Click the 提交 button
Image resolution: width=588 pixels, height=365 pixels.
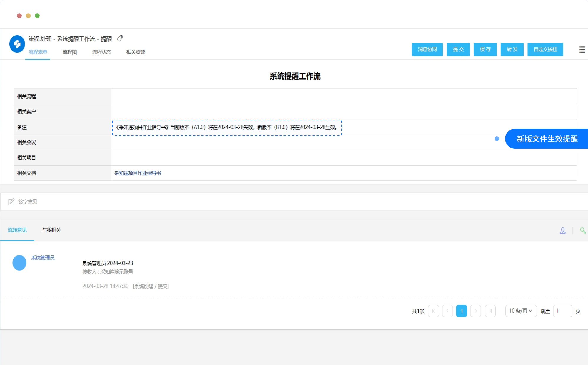tap(458, 49)
